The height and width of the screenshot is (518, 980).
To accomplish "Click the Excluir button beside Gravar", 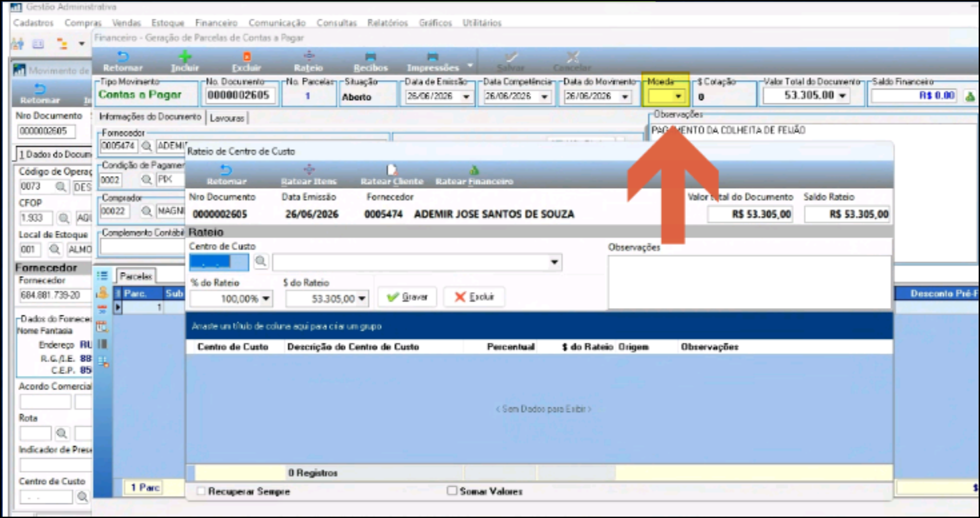I will (473, 297).
